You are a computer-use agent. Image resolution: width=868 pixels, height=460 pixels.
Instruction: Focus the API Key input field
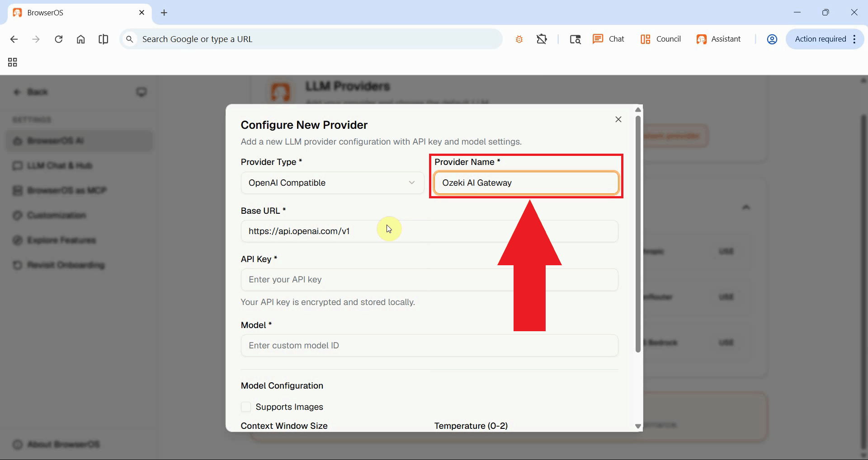[x=429, y=280]
